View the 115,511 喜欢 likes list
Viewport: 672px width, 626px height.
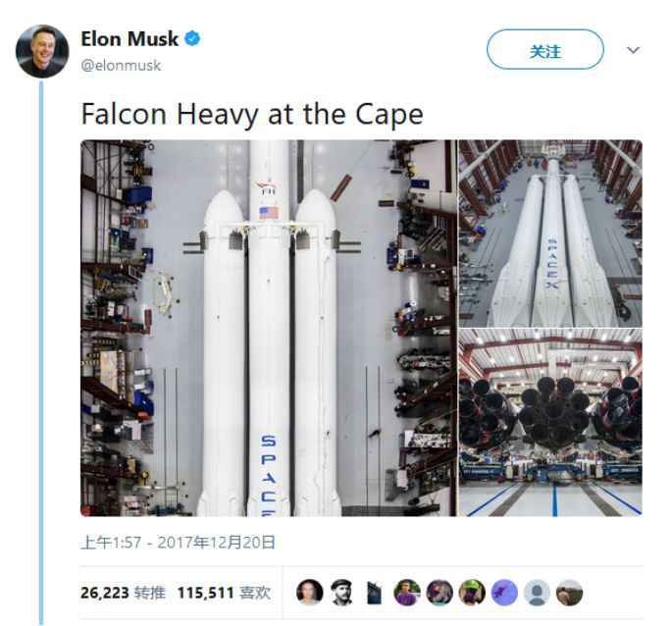(224, 593)
